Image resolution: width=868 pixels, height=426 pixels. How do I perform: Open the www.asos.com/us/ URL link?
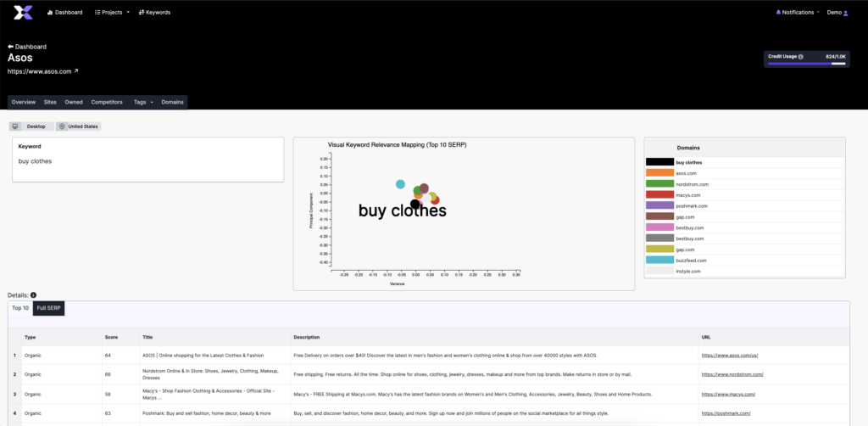point(729,355)
